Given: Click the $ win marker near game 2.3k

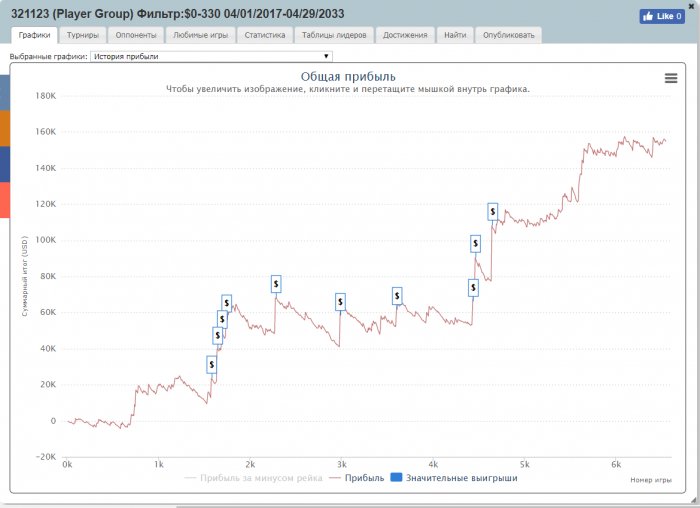Looking at the screenshot, I should coord(276,283).
